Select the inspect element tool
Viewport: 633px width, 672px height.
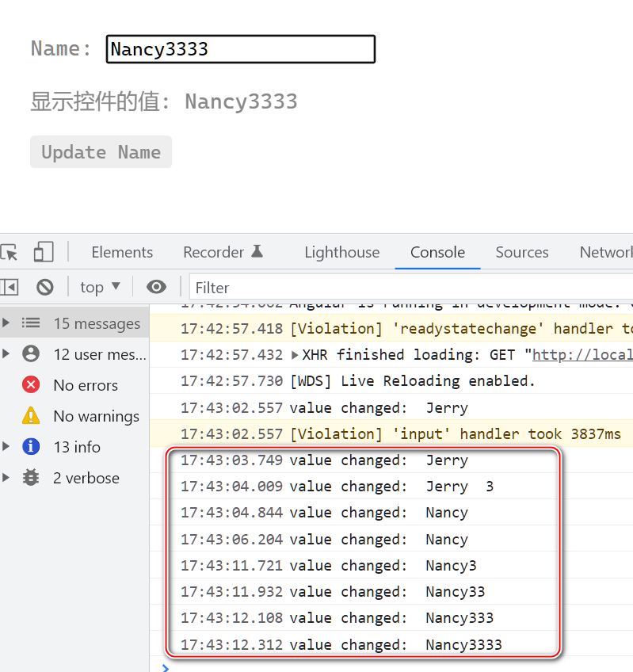click(x=12, y=252)
